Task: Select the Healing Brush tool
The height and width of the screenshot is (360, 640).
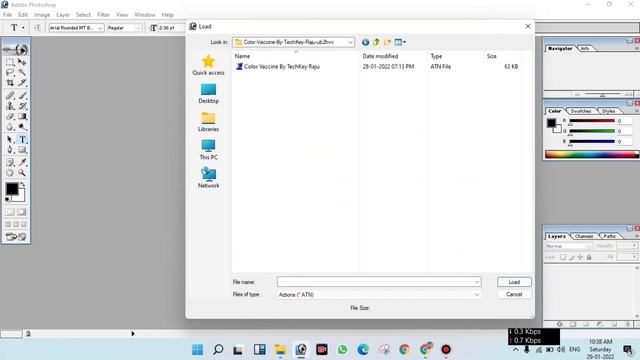Action: (10, 96)
